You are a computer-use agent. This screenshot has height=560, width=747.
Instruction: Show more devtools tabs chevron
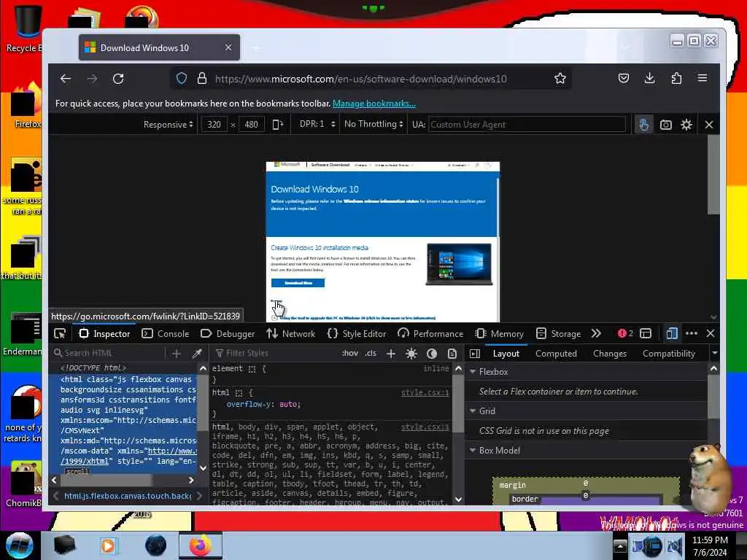[x=596, y=333]
